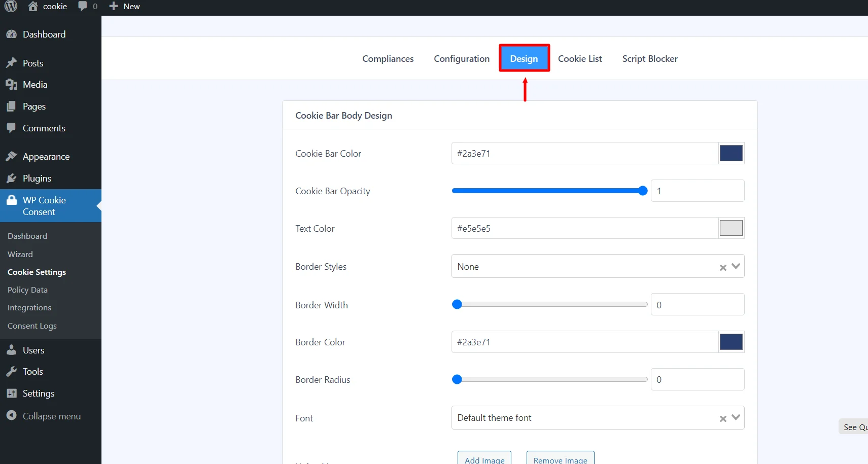Click the Plugins plug icon
Viewport: 868px width, 464px height.
tap(12, 178)
